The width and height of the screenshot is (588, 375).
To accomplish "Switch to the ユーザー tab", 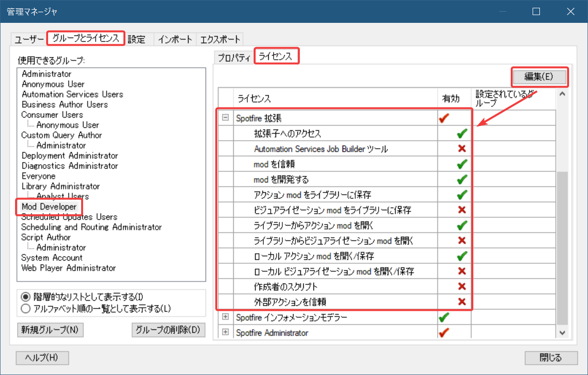I will point(29,40).
